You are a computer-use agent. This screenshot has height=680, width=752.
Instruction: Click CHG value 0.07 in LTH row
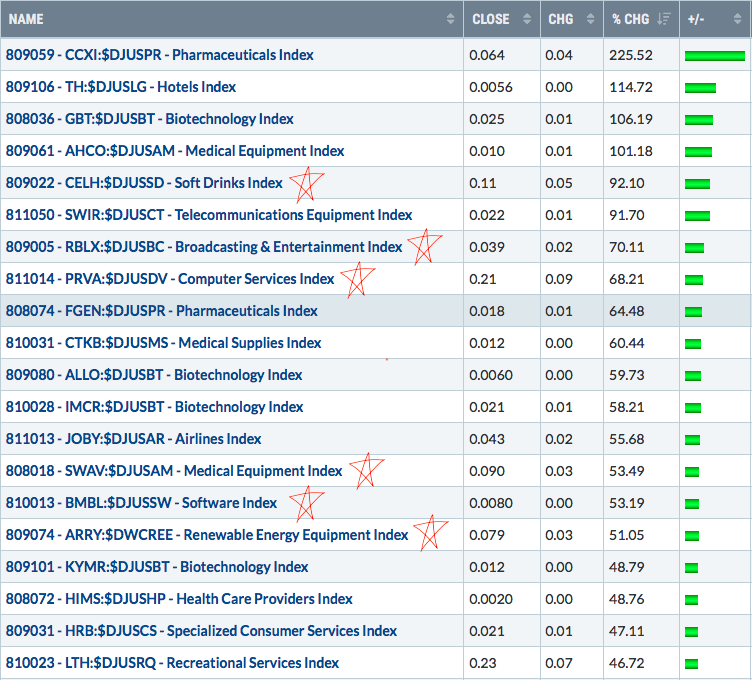click(x=559, y=663)
